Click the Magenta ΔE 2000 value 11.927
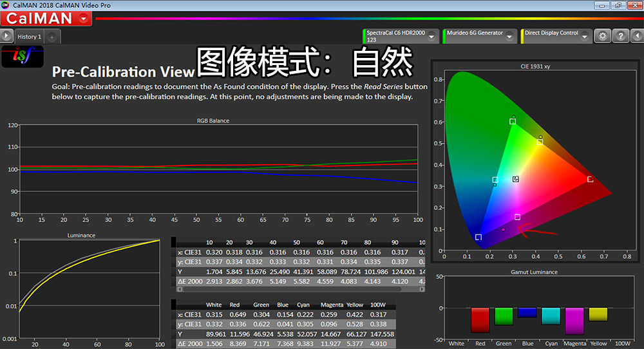Image resolution: width=644 pixels, height=349 pixels. pos(330,344)
